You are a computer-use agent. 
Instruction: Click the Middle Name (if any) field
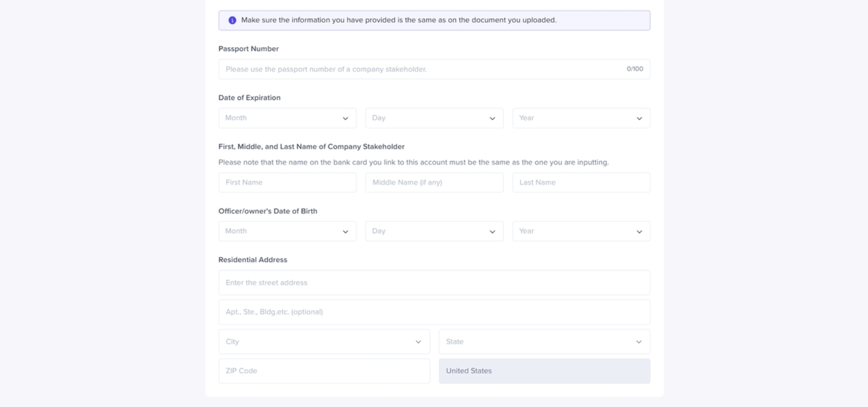tap(433, 182)
